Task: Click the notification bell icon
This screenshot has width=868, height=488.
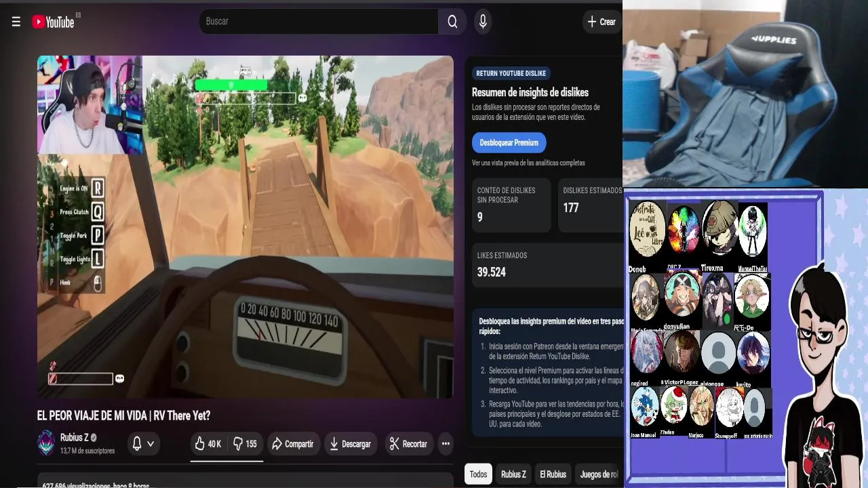Action: pos(137,444)
